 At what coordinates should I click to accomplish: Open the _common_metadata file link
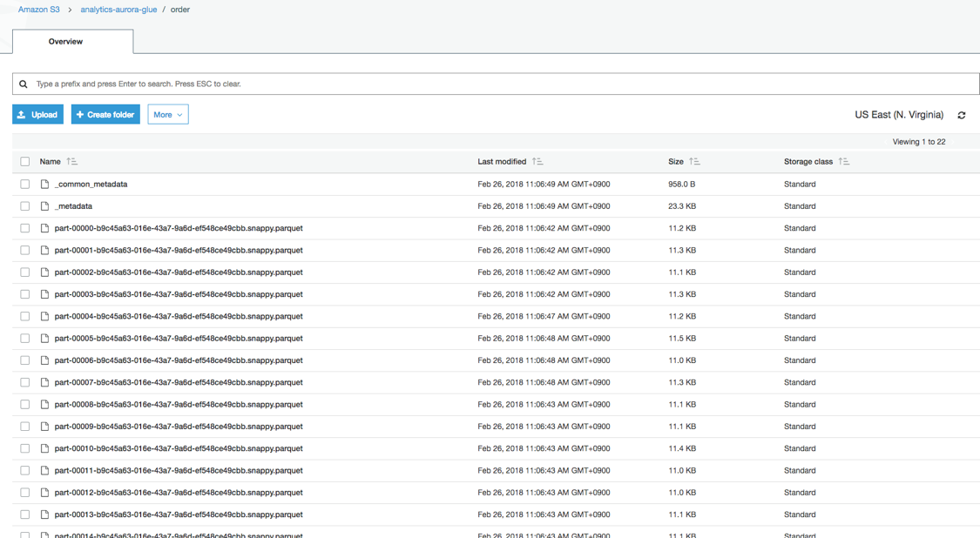pos(91,184)
